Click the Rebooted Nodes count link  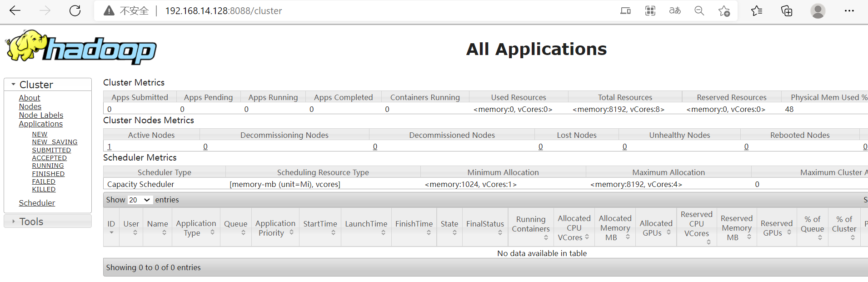click(x=746, y=146)
